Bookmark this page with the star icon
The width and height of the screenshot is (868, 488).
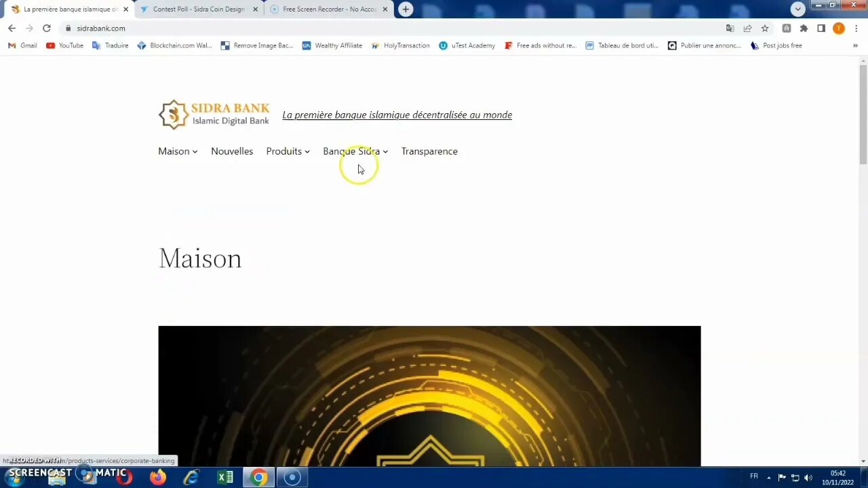tap(765, 28)
